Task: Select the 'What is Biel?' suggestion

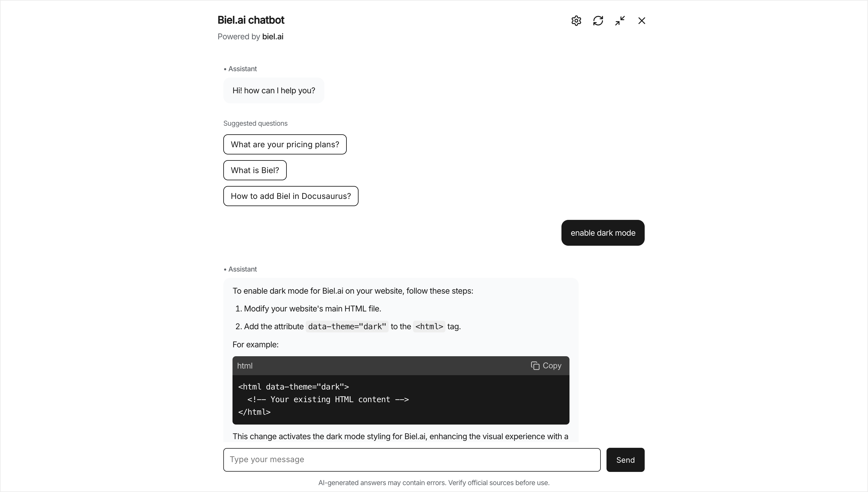Action: pos(254,170)
